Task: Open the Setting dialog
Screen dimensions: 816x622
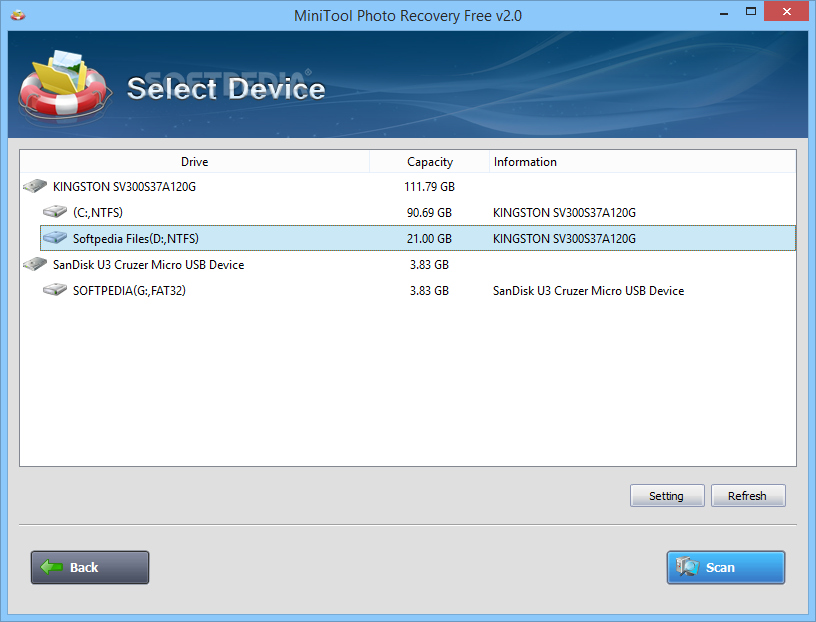Action: click(x=667, y=496)
